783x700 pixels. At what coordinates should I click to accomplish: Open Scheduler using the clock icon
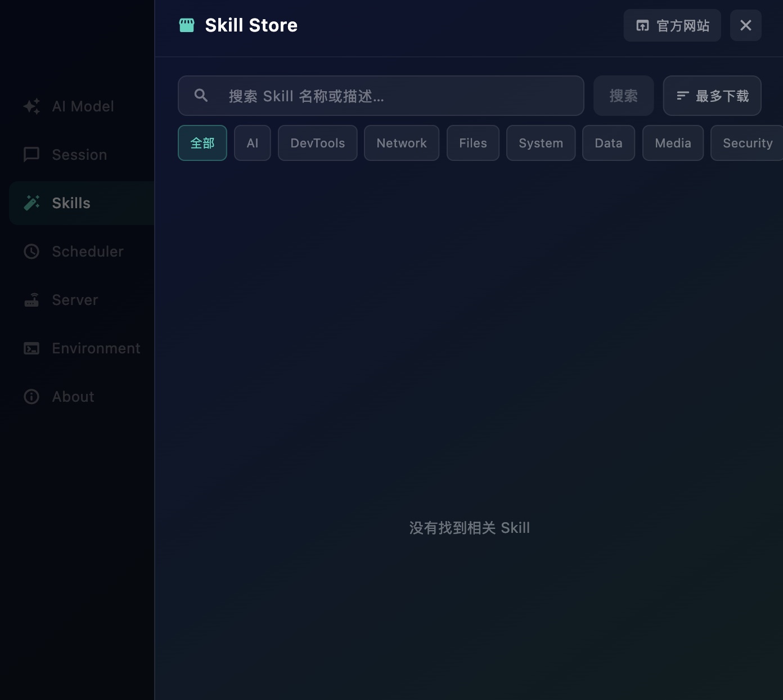tap(31, 252)
